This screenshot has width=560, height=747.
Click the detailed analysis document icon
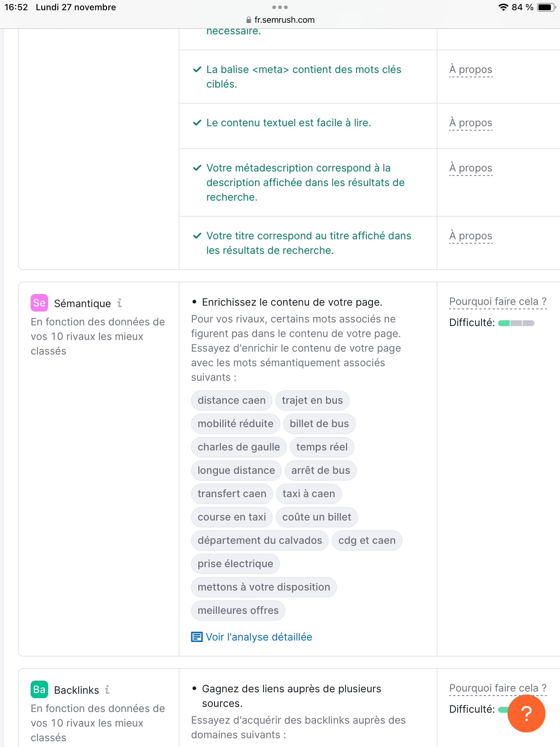pos(197,637)
